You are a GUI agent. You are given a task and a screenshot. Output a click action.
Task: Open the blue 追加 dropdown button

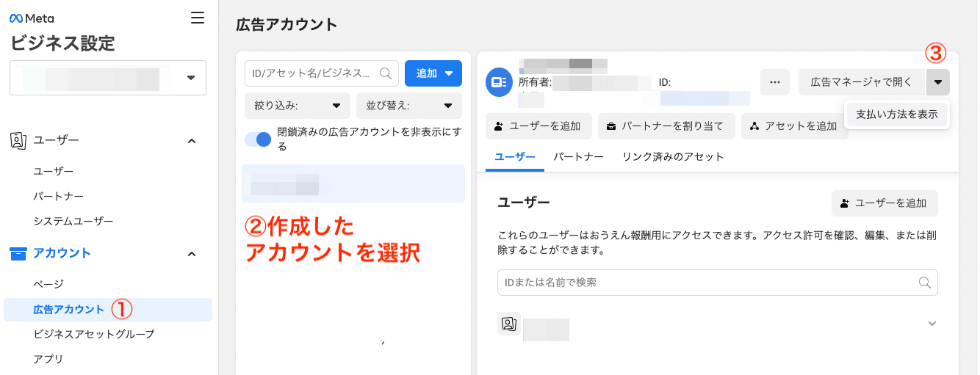point(433,73)
